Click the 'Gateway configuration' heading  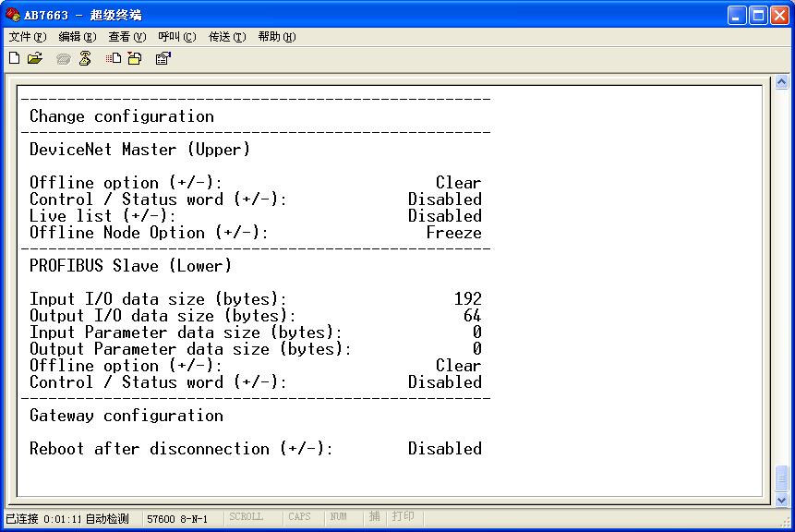click(x=126, y=416)
